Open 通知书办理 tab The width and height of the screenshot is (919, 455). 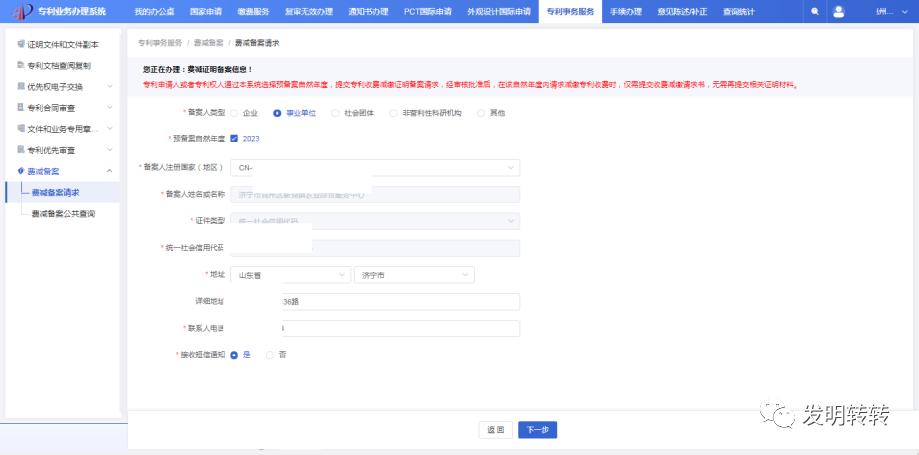367,12
